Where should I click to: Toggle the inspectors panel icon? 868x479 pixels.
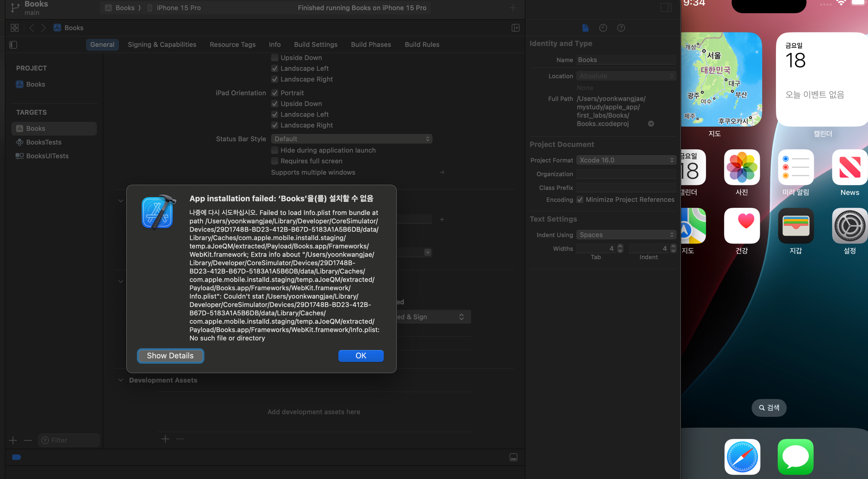pos(666,7)
